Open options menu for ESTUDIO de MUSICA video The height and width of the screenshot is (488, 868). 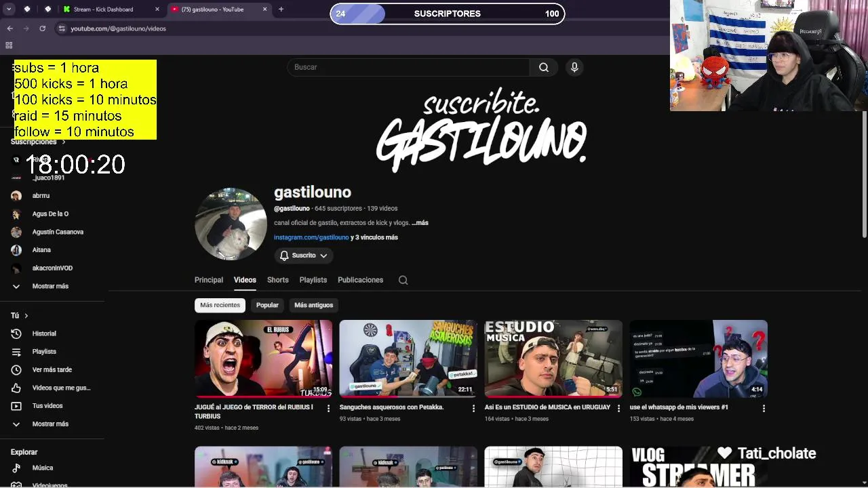pyautogui.click(x=618, y=408)
